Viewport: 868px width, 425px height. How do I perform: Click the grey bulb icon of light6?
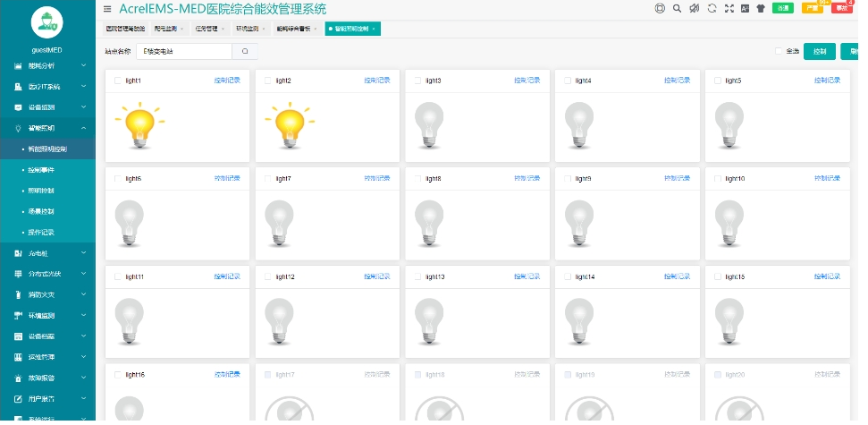(x=129, y=224)
